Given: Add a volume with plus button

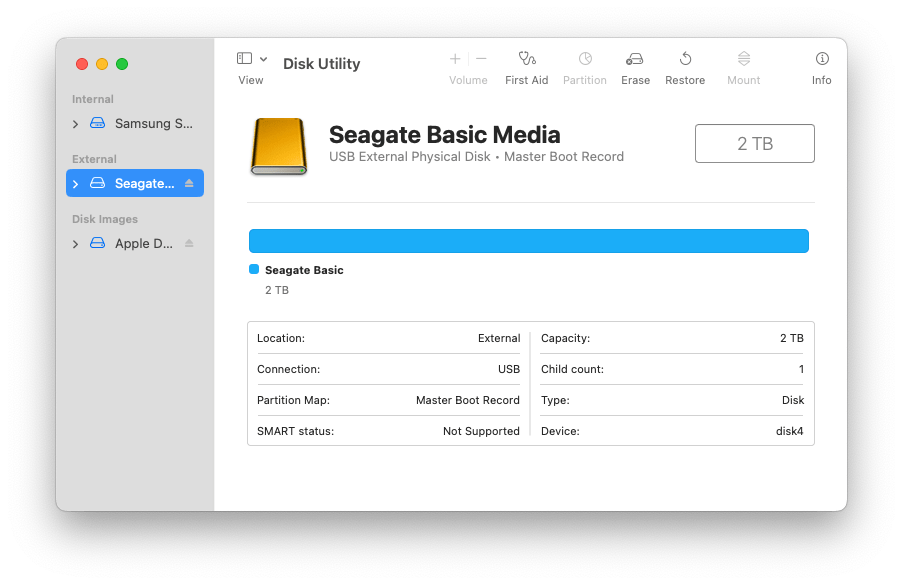Looking at the screenshot, I should click(x=455, y=59).
